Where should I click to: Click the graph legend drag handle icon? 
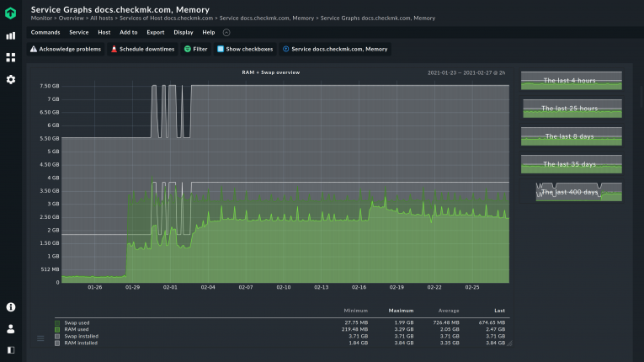[x=40, y=338]
